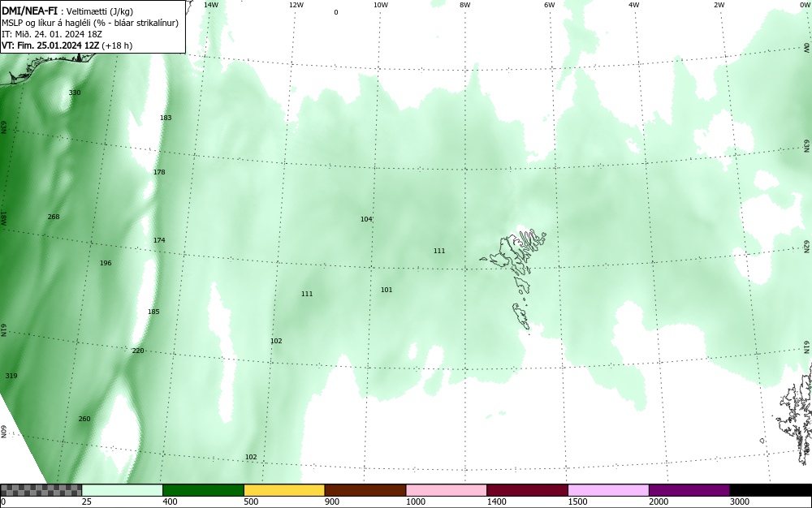Click the 174 value on the map
812x508 pixels.
pos(159,240)
